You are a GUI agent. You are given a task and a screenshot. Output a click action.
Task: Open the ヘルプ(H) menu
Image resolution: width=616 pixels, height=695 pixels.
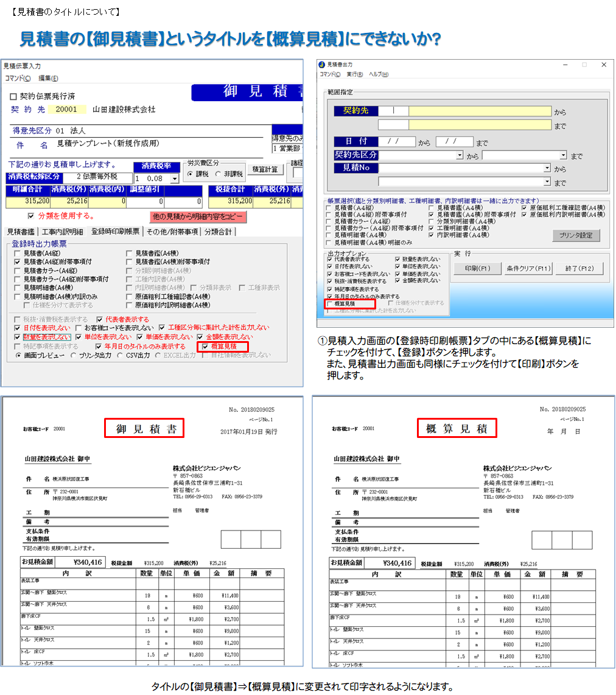click(379, 74)
